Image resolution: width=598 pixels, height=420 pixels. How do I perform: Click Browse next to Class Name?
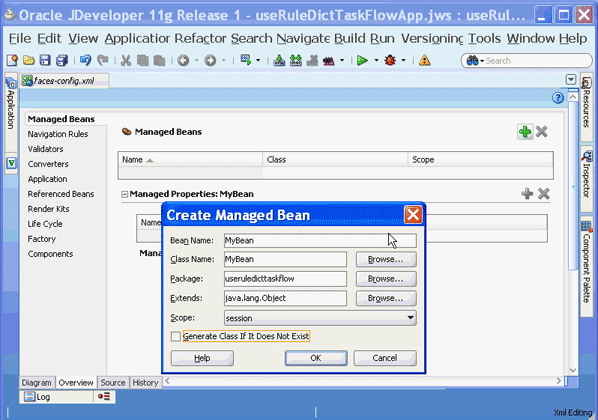386,259
